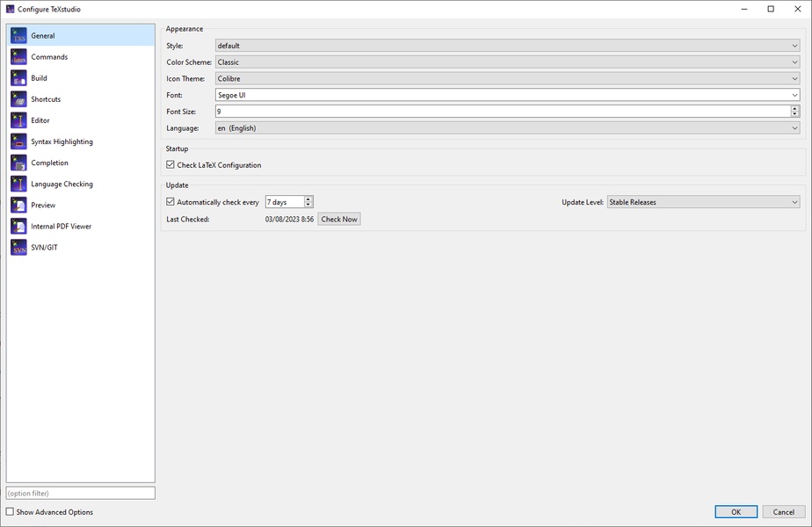Confirm settings with OK

point(736,511)
